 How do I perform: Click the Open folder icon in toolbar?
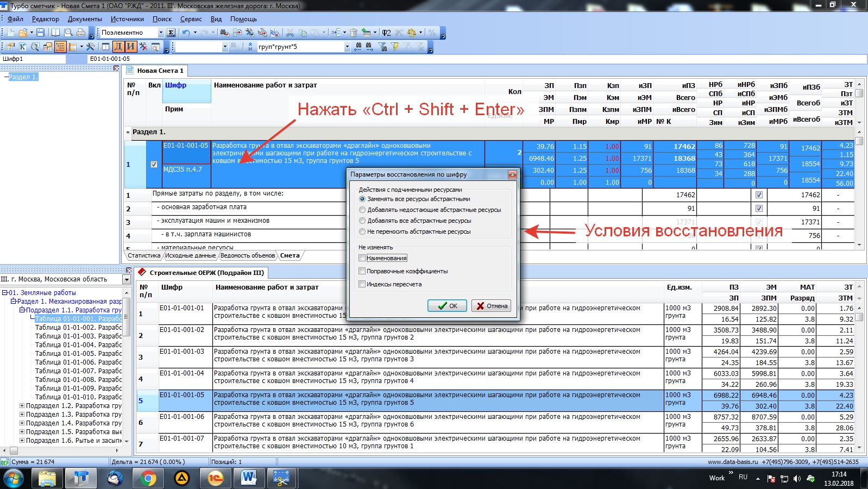[23, 33]
